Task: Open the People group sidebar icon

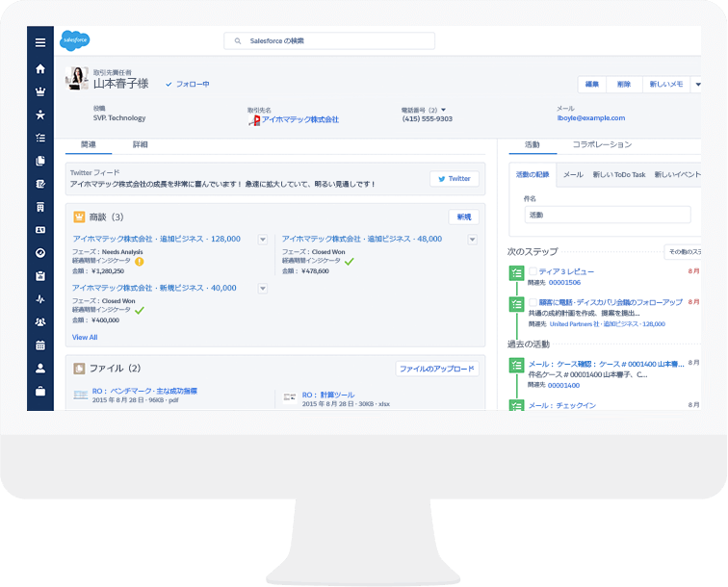Action: tap(40, 321)
